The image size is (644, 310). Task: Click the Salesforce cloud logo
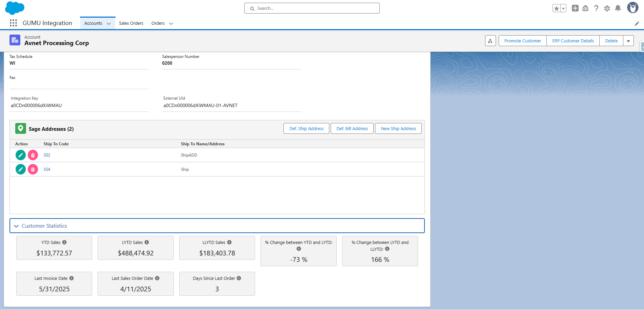coord(15,8)
